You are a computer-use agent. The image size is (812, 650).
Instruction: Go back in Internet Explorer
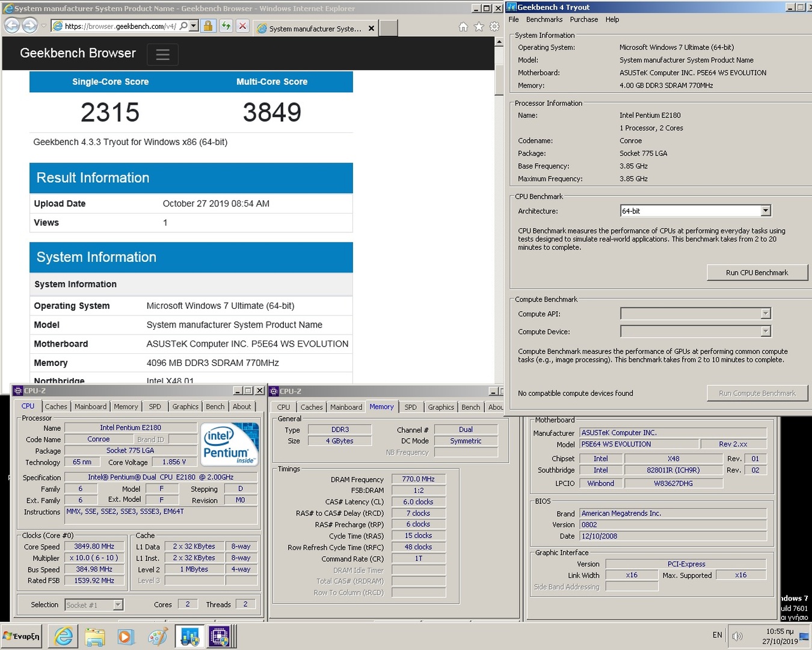(x=12, y=26)
